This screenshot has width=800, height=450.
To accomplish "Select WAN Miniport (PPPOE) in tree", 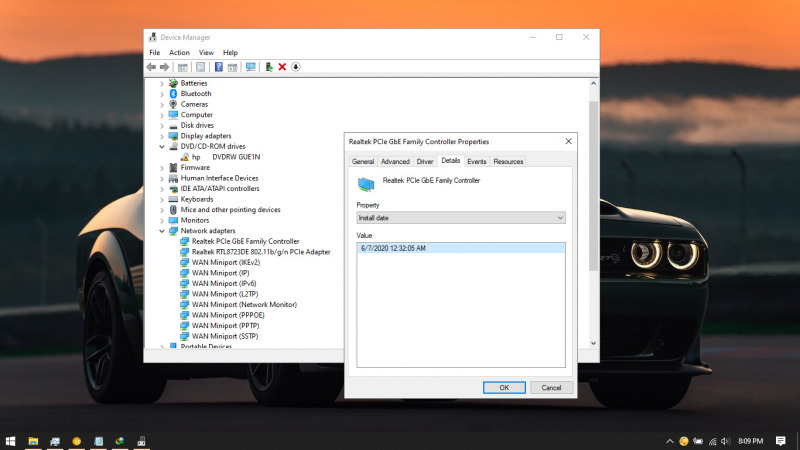I will point(228,315).
